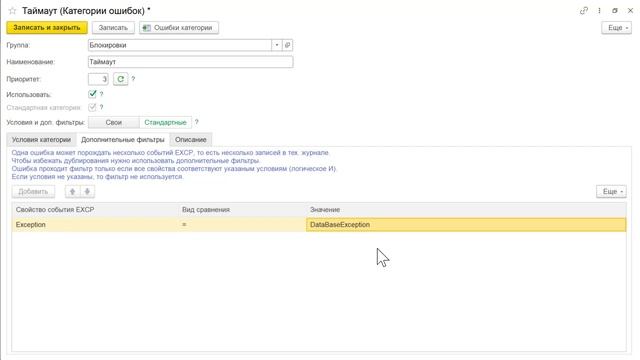This screenshot has width=640, height=360.
Task: Show help for Приоритет question mark
Action: coord(133,79)
